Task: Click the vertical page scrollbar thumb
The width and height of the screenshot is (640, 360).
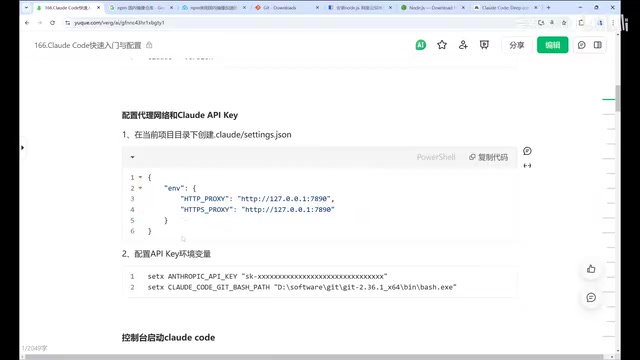Action: (x=618, y=98)
